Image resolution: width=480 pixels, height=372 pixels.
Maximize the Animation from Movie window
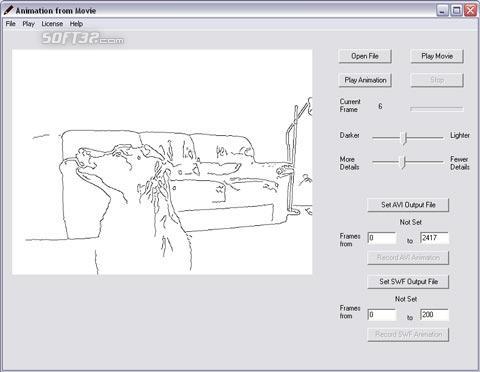[x=456, y=10]
